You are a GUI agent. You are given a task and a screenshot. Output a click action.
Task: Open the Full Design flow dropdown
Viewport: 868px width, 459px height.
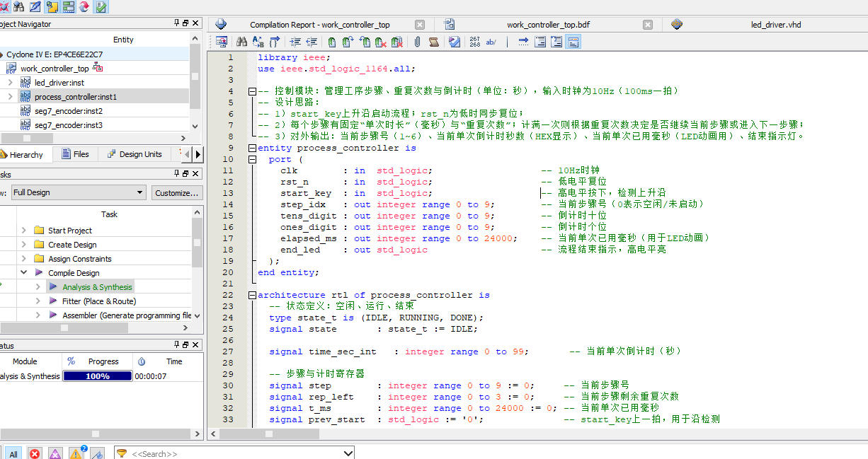click(79, 192)
